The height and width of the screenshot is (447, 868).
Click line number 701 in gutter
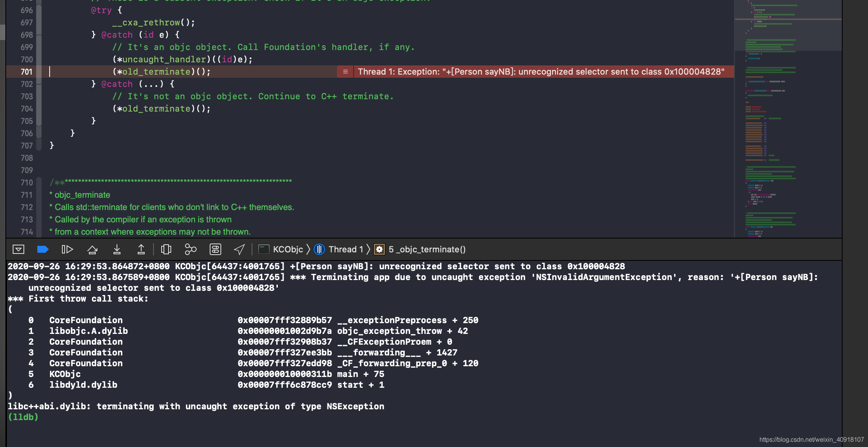27,72
